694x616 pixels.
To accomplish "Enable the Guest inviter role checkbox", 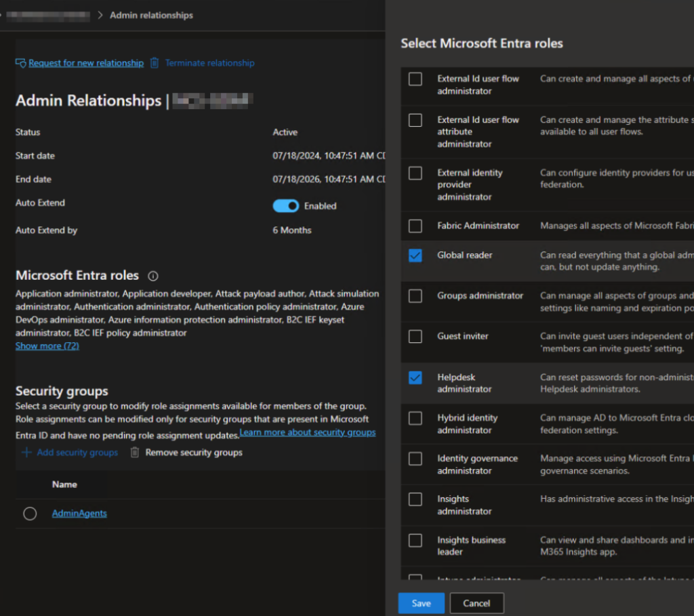I will (x=415, y=337).
